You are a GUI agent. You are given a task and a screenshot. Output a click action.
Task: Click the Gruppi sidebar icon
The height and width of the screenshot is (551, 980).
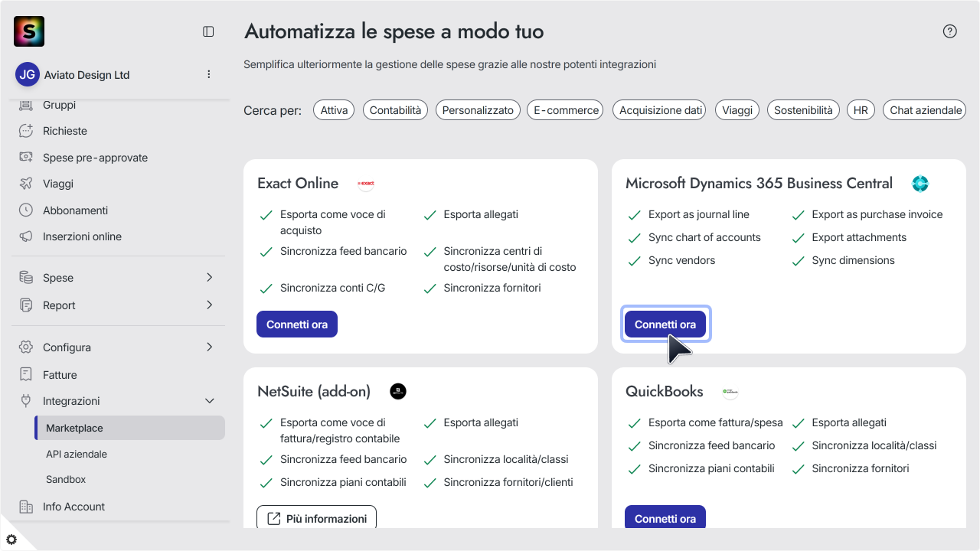click(x=26, y=105)
